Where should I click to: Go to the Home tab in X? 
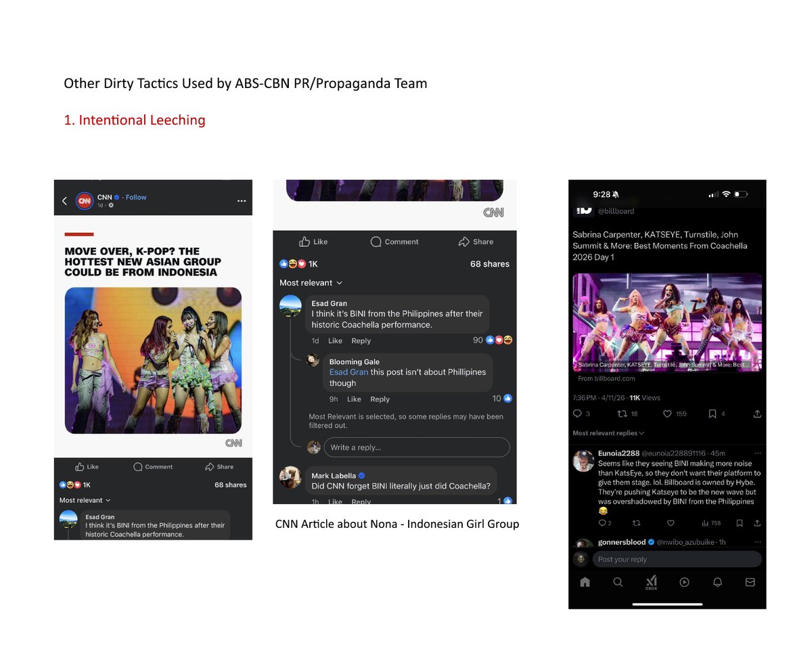click(x=585, y=582)
